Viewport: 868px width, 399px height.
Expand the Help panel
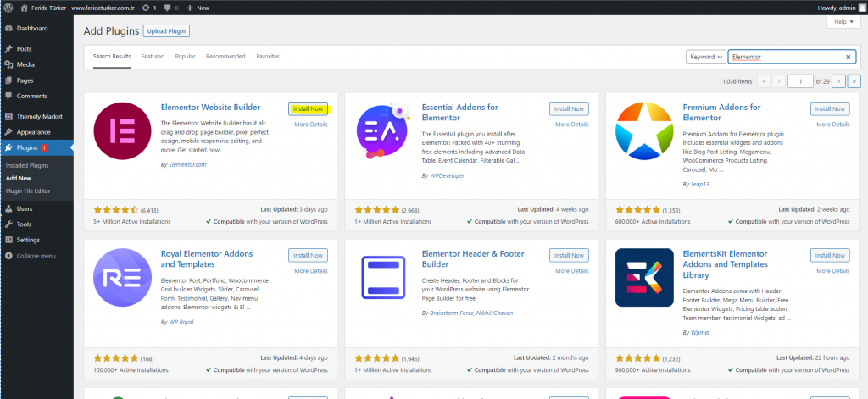(x=844, y=21)
